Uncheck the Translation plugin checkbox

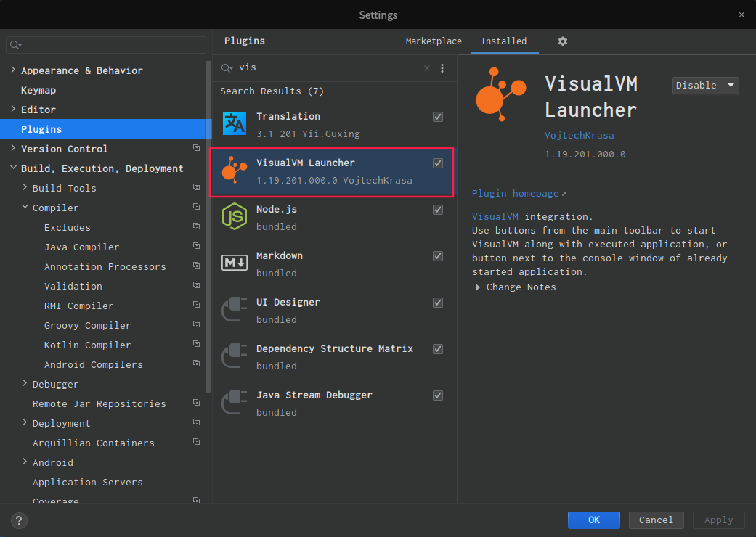438,117
